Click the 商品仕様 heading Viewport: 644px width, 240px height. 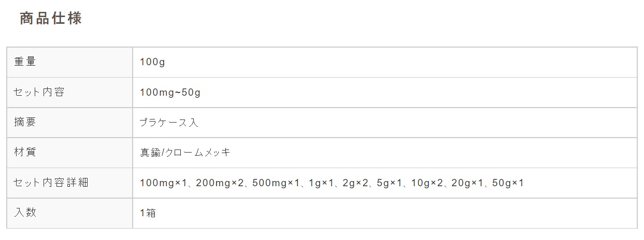51,19
